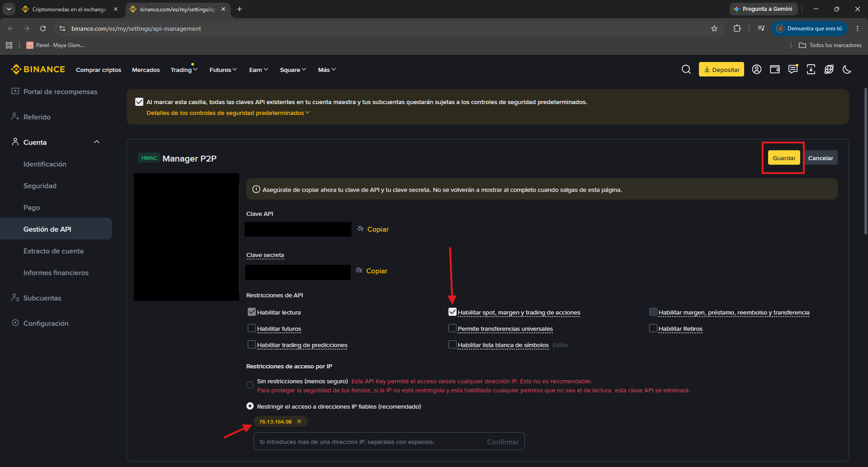Open the media control icon in browser toolbar
Screen dimensions: 868x467
(761, 28)
